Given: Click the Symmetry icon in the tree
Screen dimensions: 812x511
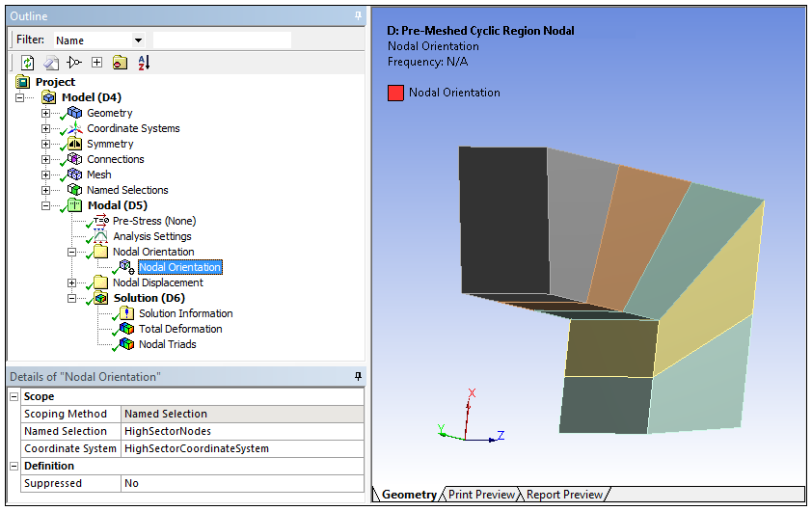Looking at the screenshot, I should coord(75,144).
